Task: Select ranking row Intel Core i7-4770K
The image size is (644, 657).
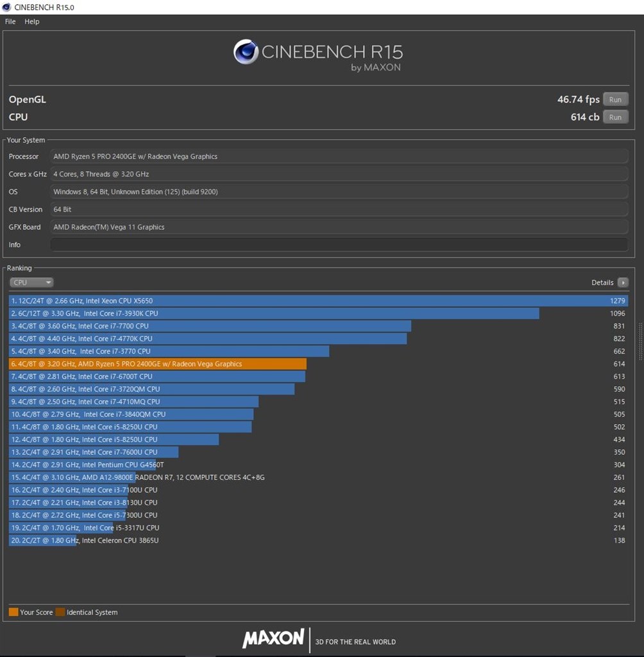Action: click(x=318, y=339)
